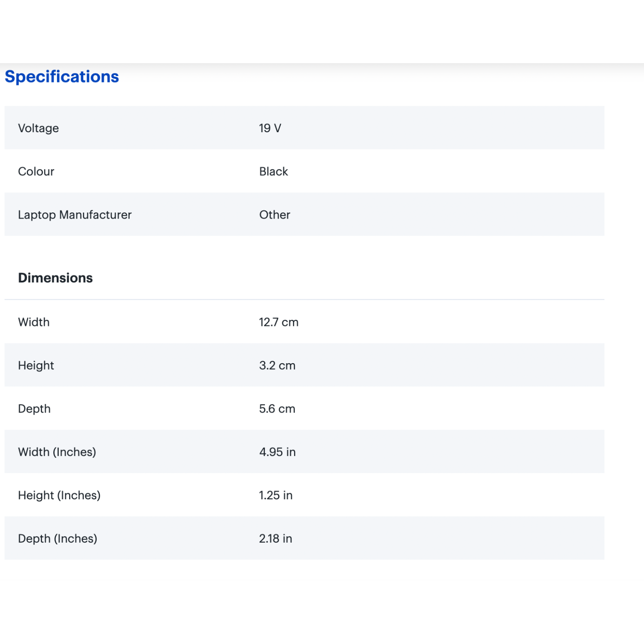Click the Specifications heading
Viewport: 644px width, 644px height.
coord(61,76)
